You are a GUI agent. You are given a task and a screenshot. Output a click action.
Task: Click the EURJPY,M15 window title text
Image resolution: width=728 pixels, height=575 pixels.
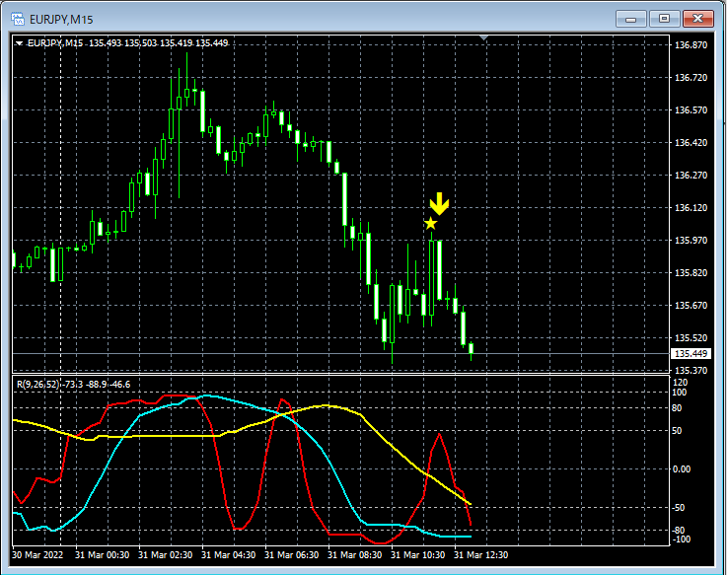pyautogui.click(x=61, y=20)
